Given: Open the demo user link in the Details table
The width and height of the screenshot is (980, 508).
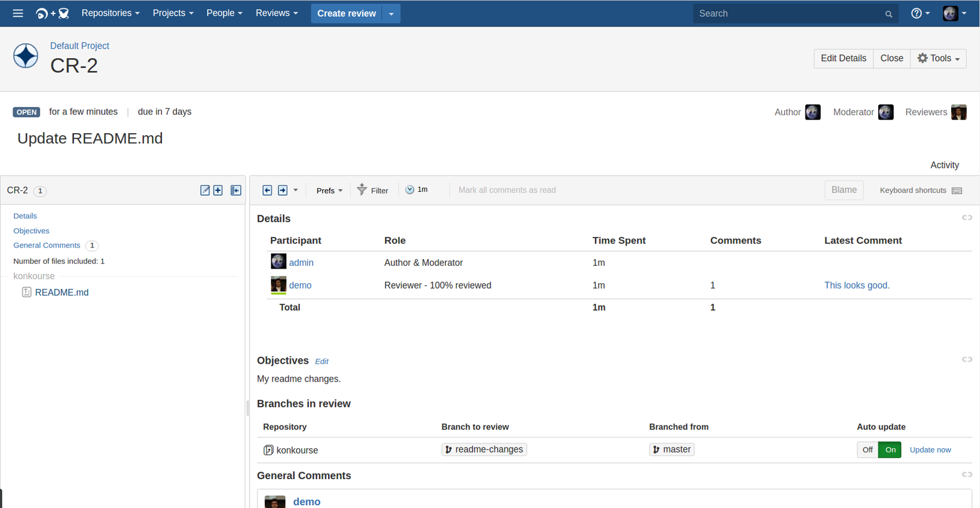Looking at the screenshot, I should click(300, 285).
